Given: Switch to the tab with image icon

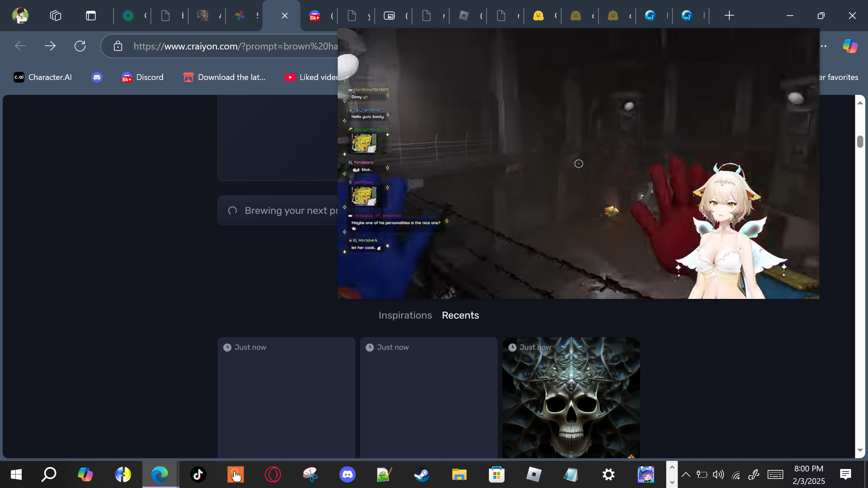Looking at the screenshot, I should click(x=389, y=16).
